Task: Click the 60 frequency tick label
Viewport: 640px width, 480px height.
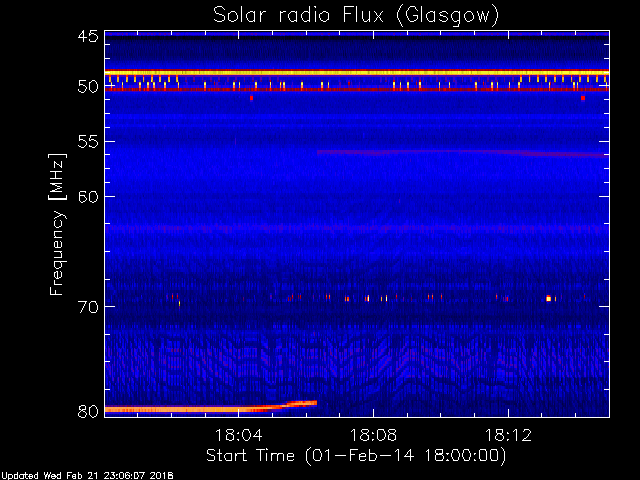Action: (88, 197)
